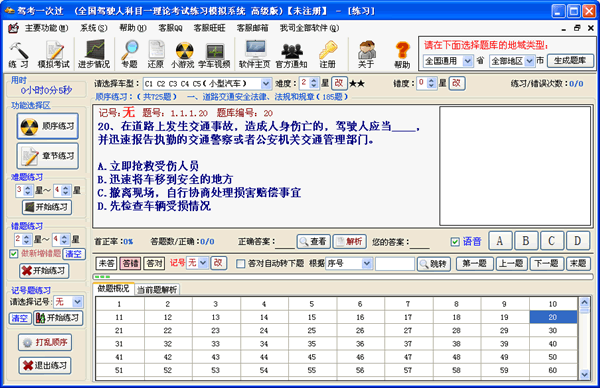The height and width of the screenshot is (388, 600).
Task: Click 清空 under 错题练习
Action: coord(73,254)
